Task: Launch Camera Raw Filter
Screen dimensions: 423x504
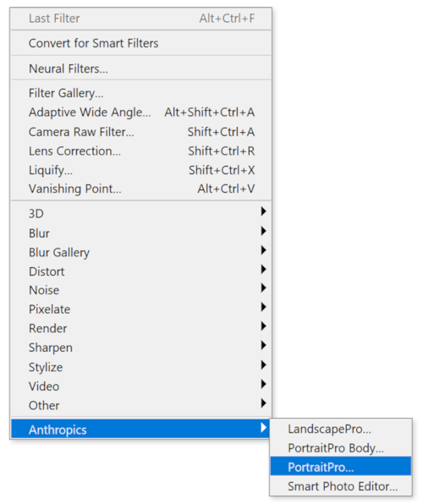Action: tap(141, 132)
